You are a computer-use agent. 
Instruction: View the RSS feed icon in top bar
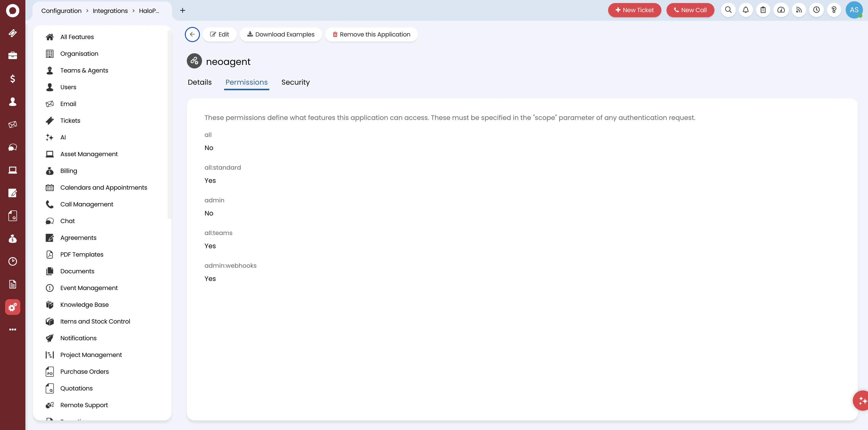(x=799, y=10)
